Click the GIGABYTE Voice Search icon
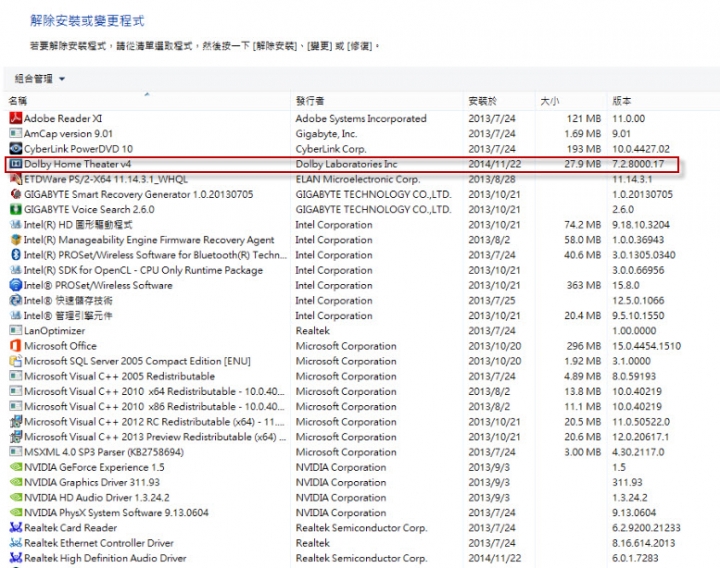 [16, 209]
